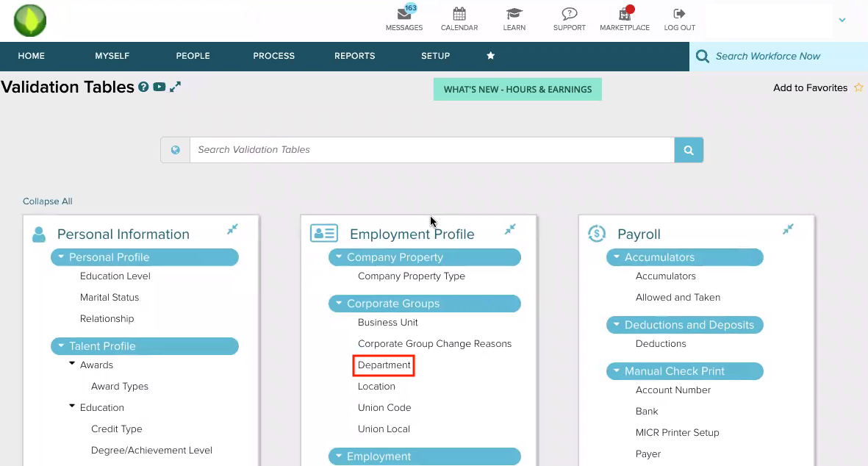868x466 pixels.
Task: Collapse the Employment Profile card
Action: [x=510, y=229]
